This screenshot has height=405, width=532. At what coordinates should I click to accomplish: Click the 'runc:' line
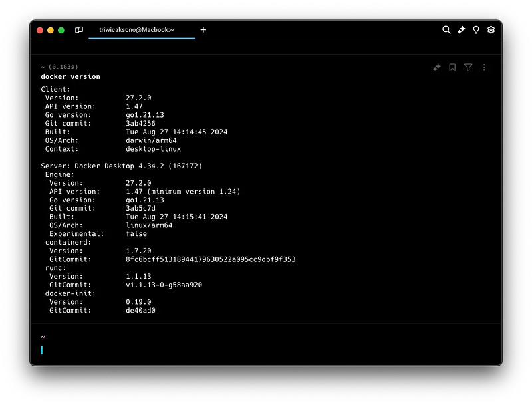tap(55, 267)
